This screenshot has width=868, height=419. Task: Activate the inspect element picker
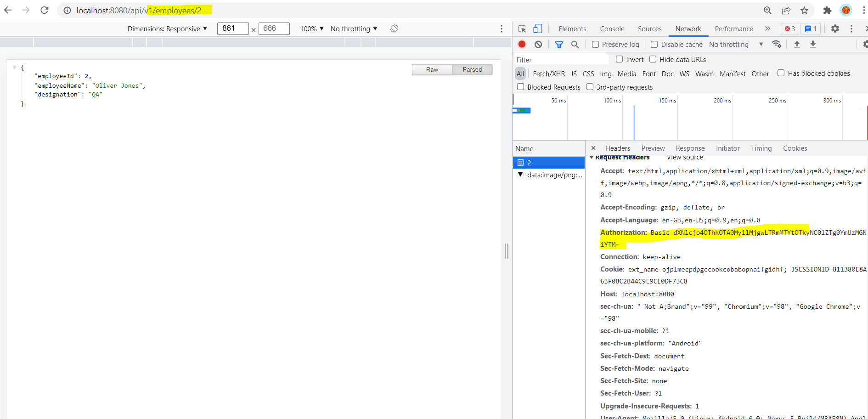(522, 29)
